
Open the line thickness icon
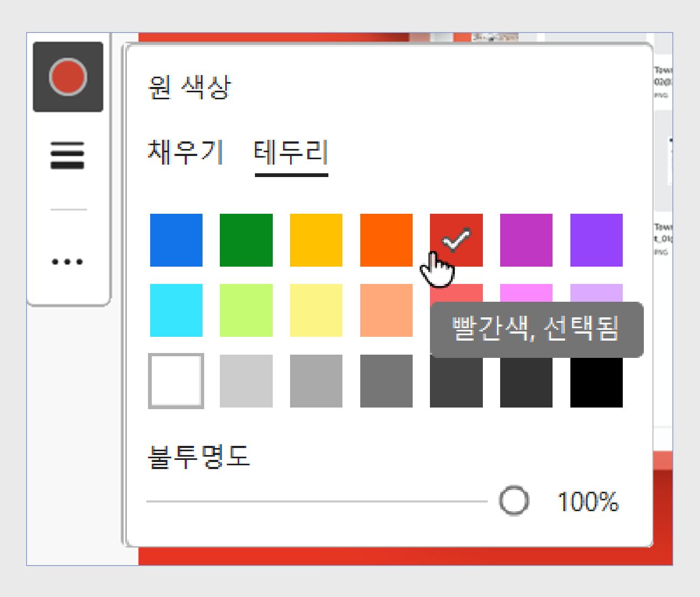(69, 154)
